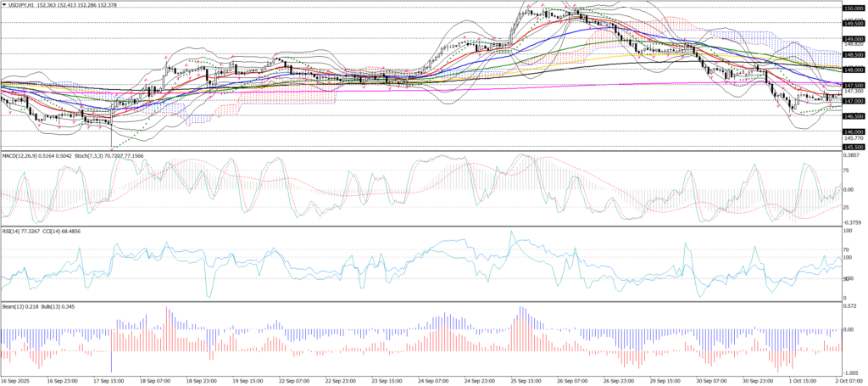This screenshot has width=868, height=386.
Task: Select the 148.820 price label on axis
Action: click(853, 44)
